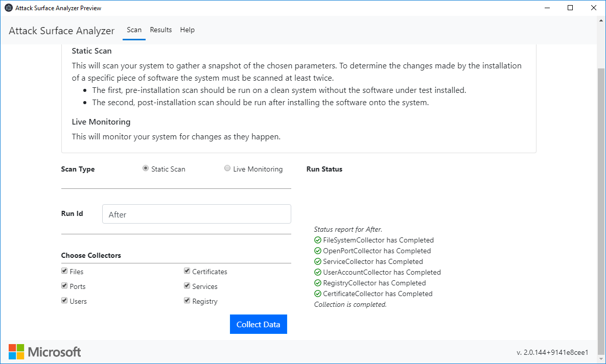The width and height of the screenshot is (606, 364).
Task: Switch to the Results tab
Action: [x=161, y=30]
